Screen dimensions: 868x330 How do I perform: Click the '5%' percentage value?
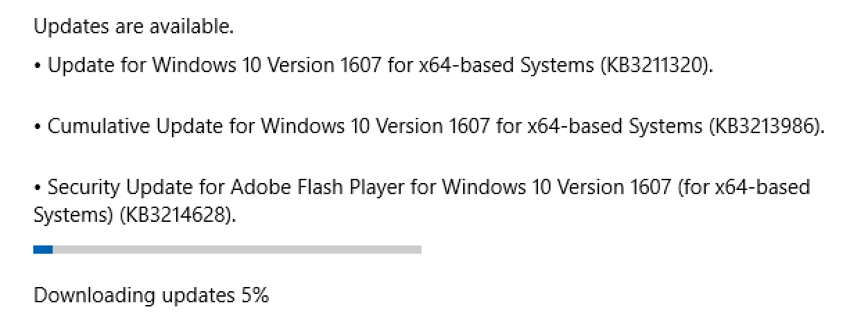254,296
